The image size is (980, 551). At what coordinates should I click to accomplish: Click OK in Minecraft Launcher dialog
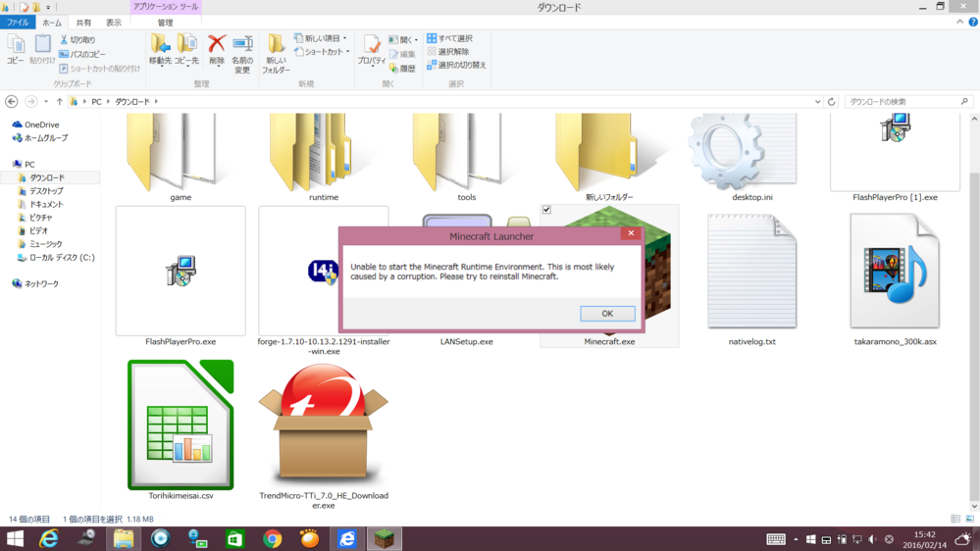[607, 314]
